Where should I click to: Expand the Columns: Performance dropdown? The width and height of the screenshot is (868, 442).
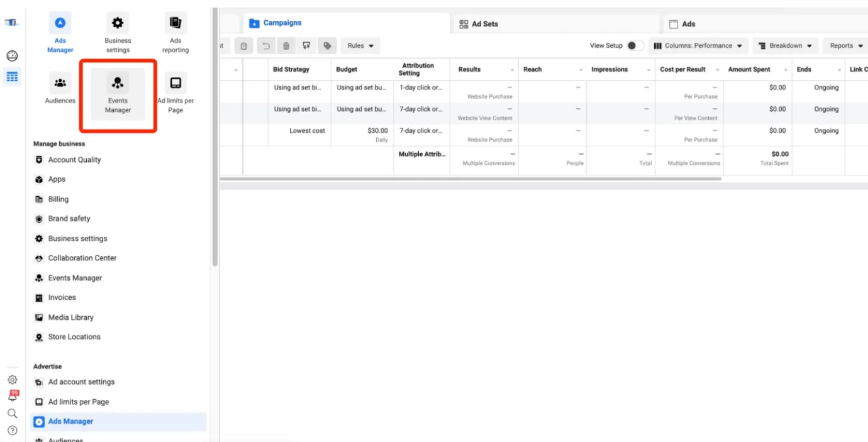(x=698, y=46)
